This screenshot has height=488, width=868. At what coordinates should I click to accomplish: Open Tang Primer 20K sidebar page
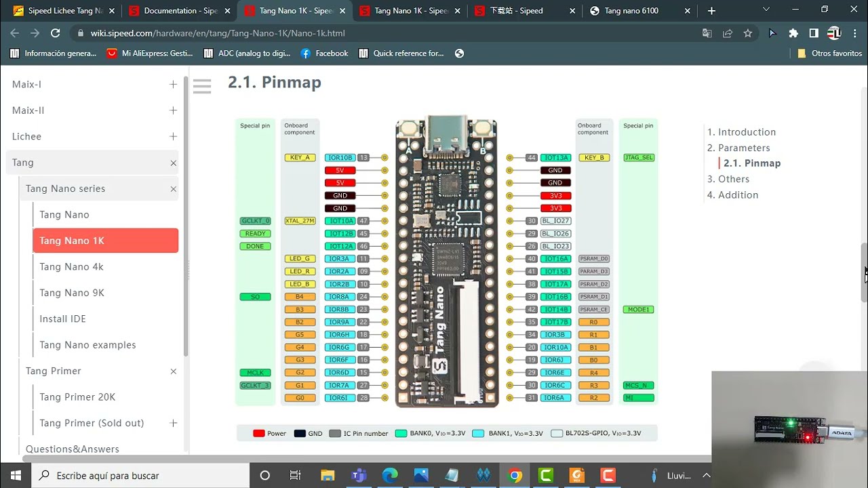77,397
